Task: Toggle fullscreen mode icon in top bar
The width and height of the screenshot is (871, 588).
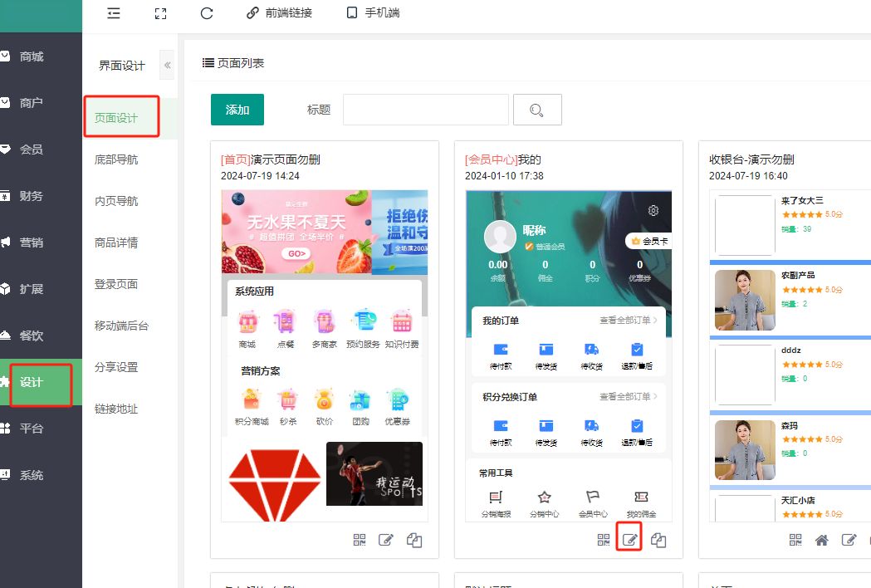Action: 161,13
